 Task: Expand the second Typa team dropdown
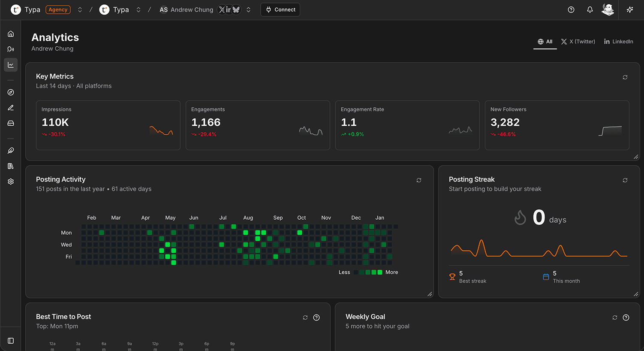[x=138, y=9]
